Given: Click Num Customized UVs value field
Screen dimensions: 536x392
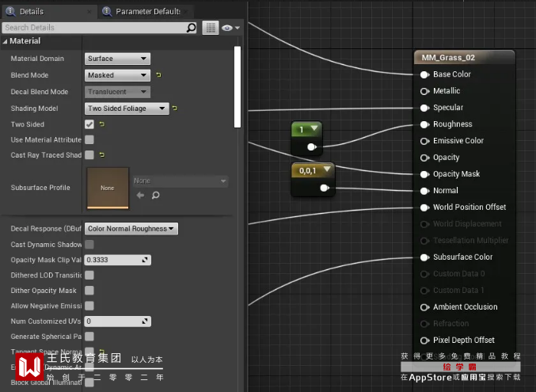Looking at the screenshot, I should 118,322.
